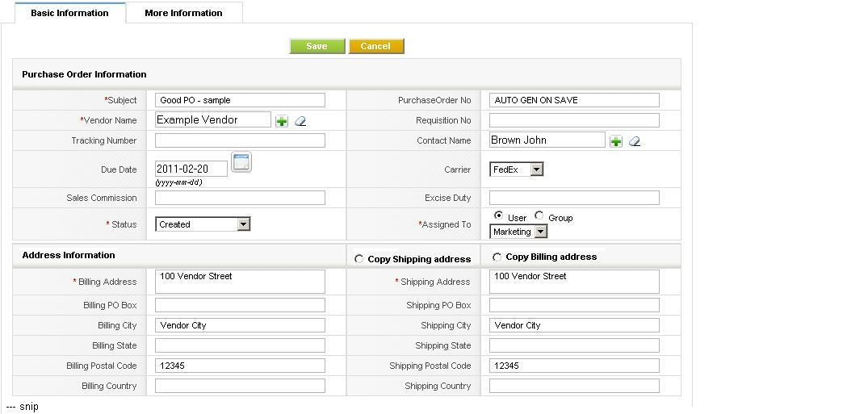Focus the Shipping PO Box field
The height and width of the screenshot is (414, 868).
(x=575, y=305)
